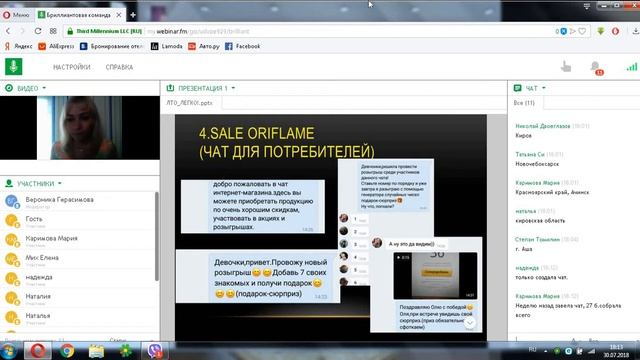The height and width of the screenshot is (360, 640).
Task: Click the blue ad-blocker badge icon
Action: point(563,31)
